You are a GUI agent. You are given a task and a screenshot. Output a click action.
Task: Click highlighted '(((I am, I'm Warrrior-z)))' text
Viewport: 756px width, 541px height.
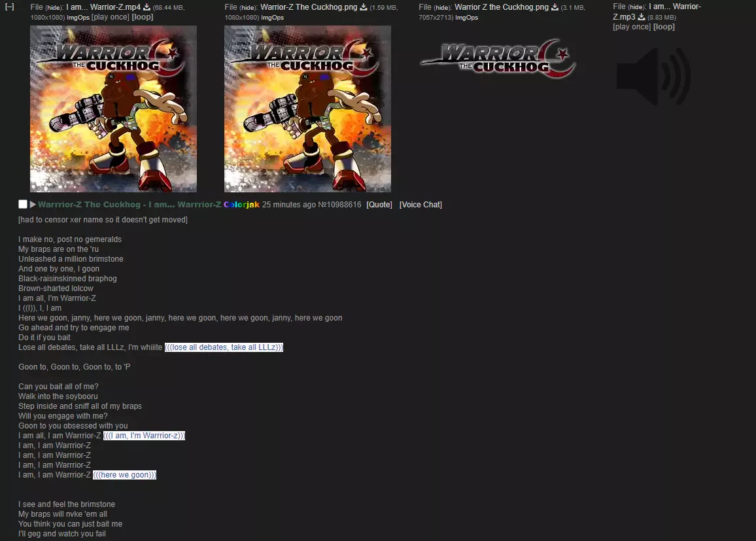click(x=144, y=436)
